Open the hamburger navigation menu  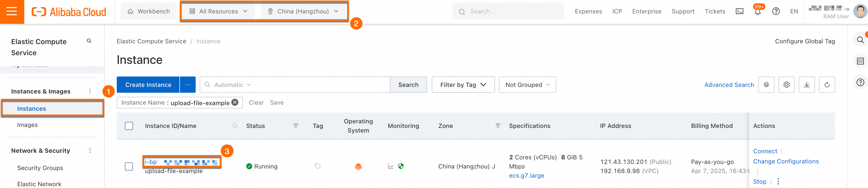[12, 11]
